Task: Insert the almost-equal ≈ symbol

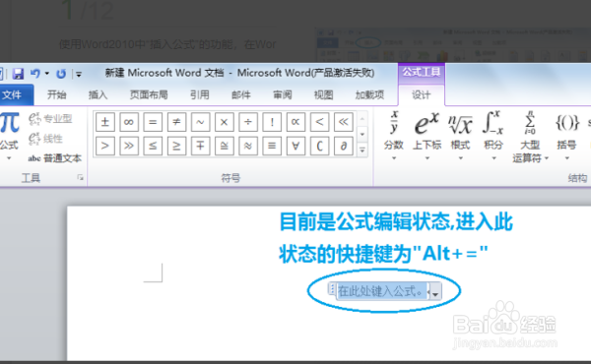Action: coord(247,146)
